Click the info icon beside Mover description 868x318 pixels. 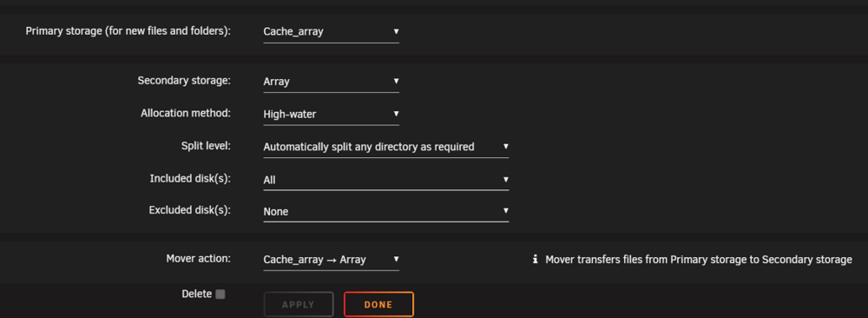click(535, 259)
